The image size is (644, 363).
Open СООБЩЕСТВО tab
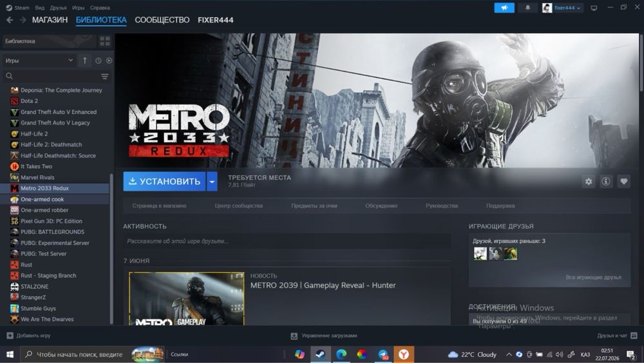(x=162, y=20)
